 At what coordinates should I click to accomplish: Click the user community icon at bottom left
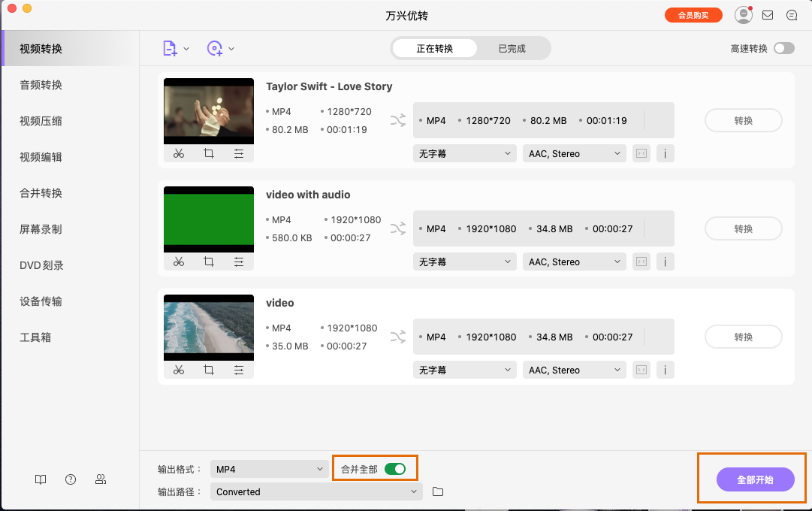click(x=101, y=479)
